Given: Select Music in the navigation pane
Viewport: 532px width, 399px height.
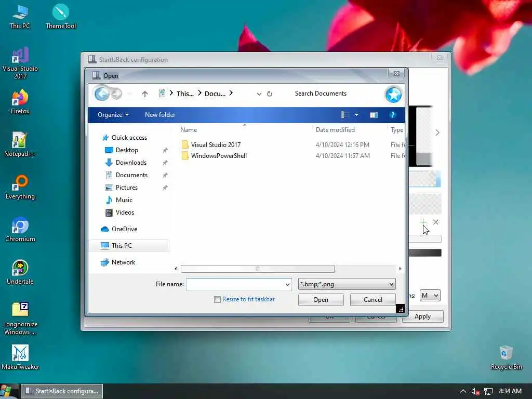Looking at the screenshot, I should pyautogui.click(x=119, y=200).
